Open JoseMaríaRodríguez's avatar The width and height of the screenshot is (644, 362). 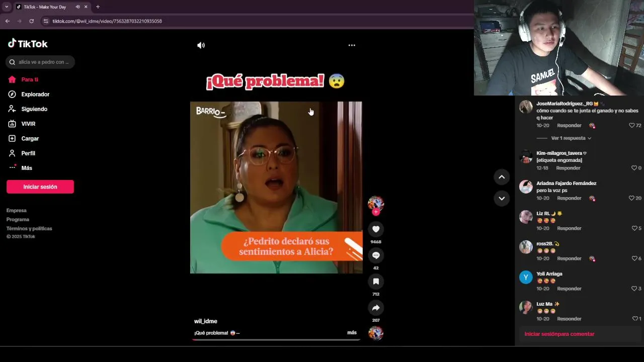(x=526, y=107)
